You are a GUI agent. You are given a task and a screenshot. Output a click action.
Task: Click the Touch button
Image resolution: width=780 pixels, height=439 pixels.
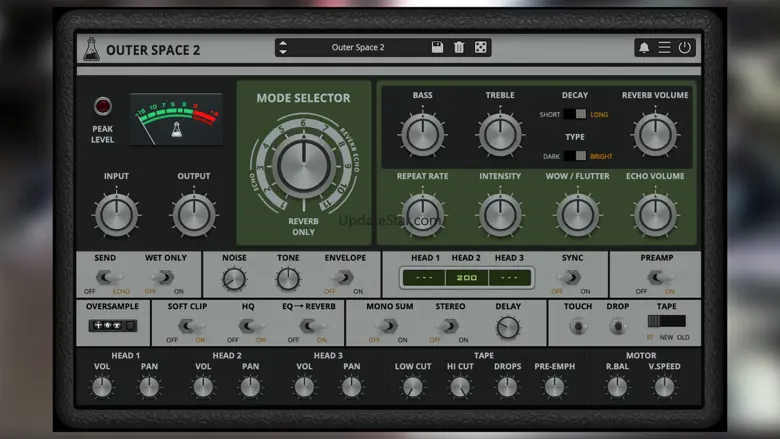coord(578,327)
